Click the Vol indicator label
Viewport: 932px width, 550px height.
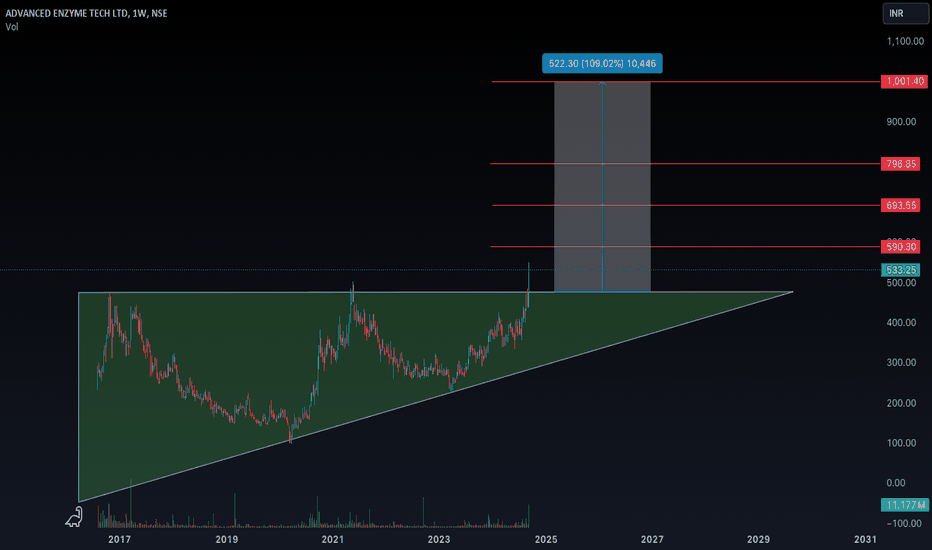coord(12,27)
